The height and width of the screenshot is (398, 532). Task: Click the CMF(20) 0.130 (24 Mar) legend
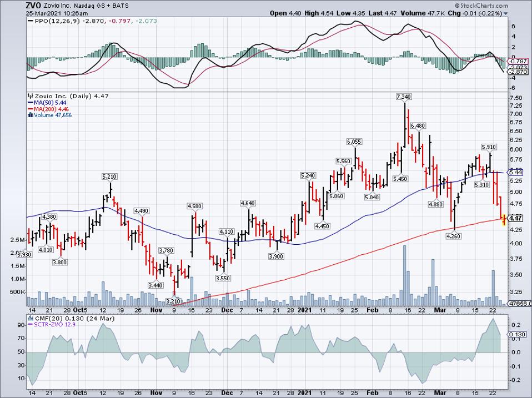(71, 318)
